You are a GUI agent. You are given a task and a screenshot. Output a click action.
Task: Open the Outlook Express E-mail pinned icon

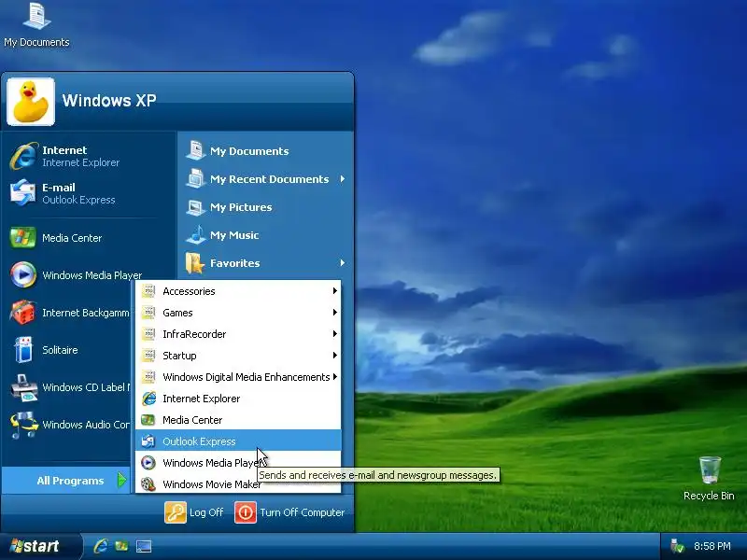pyautogui.click(x=22, y=192)
